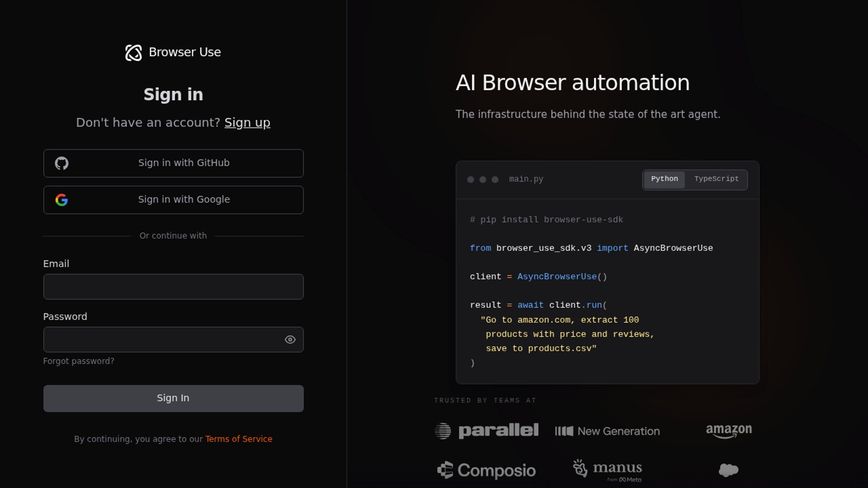Image resolution: width=868 pixels, height=488 pixels.
Task: Click the Amazon logo
Action: tap(729, 431)
